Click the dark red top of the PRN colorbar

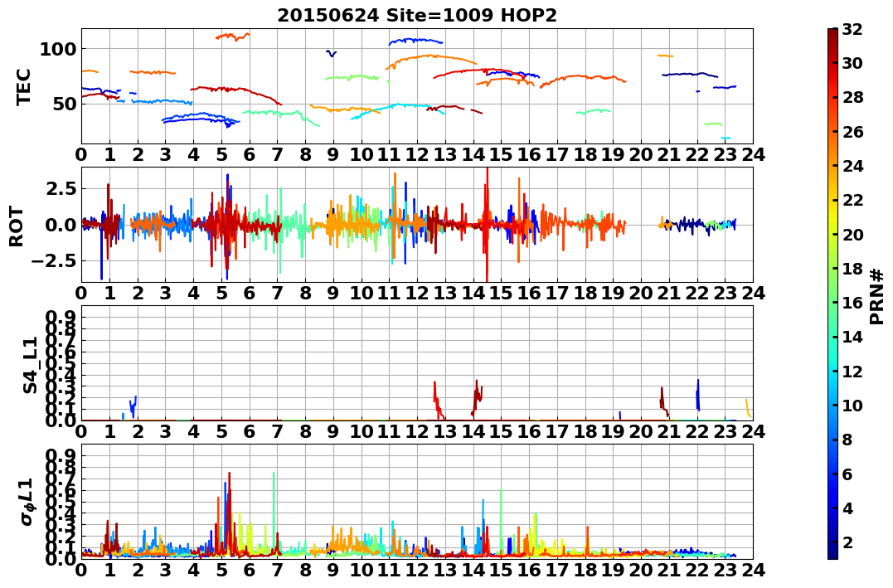832,34
